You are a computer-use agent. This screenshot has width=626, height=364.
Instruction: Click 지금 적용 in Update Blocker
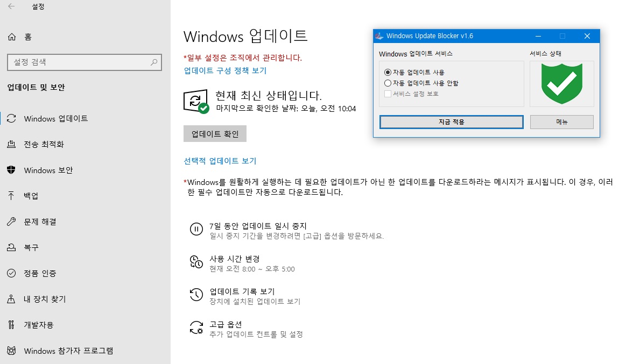[x=451, y=122]
